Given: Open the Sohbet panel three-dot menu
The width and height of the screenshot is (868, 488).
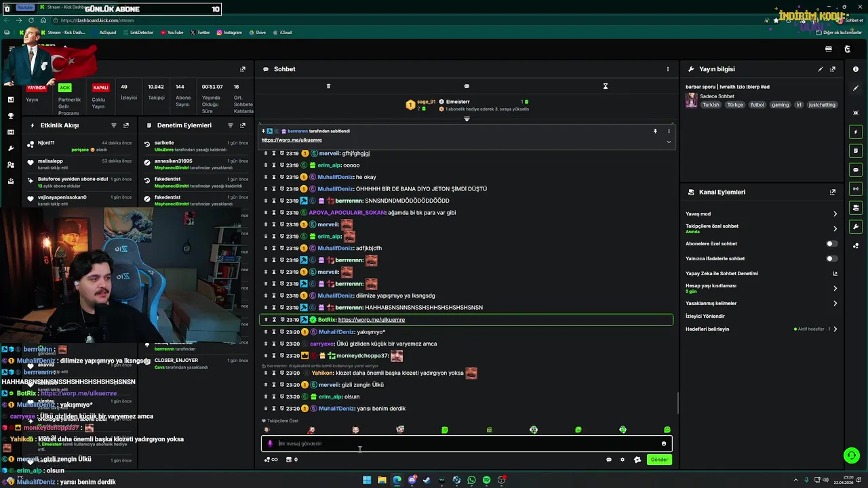Looking at the screenshot, I should (x=667, y=69).
